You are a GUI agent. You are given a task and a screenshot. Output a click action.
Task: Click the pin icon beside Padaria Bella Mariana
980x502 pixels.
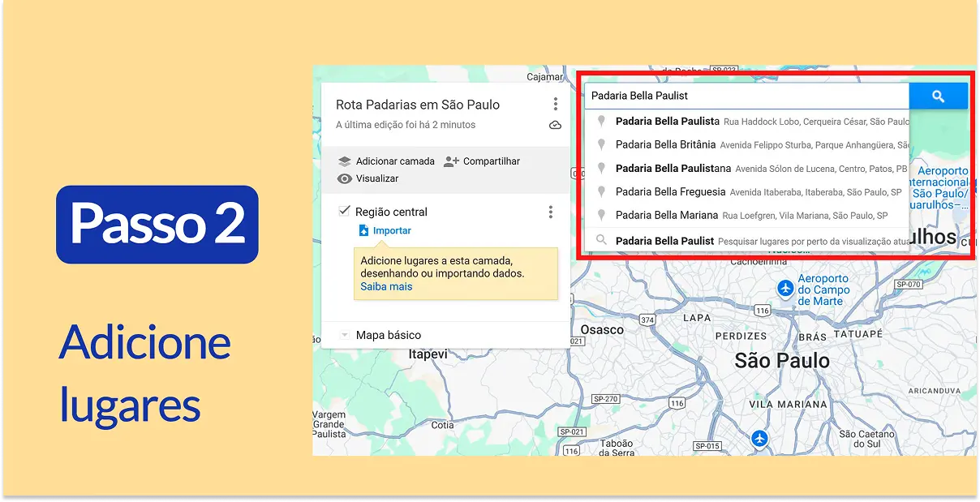(601, 215)
